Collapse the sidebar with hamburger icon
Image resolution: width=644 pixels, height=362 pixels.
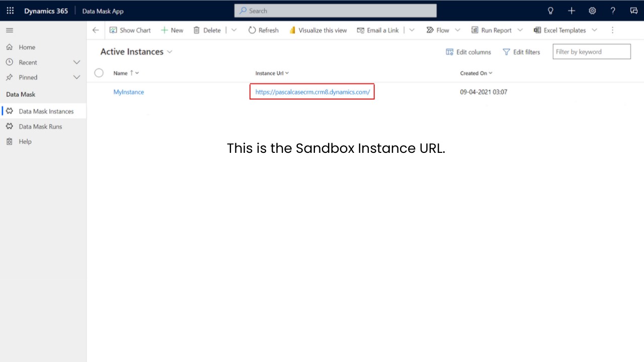[10, 30]
